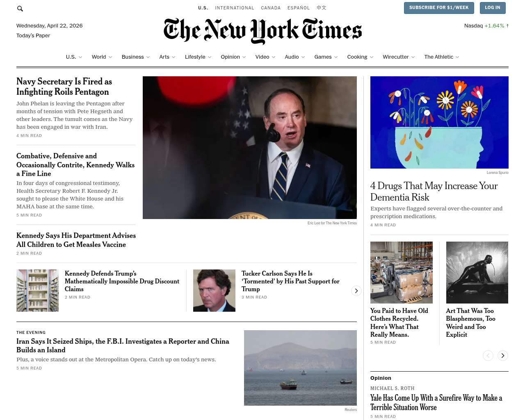
Task: Click the previous arrow under the recycled clothes story
Action: coord(488,356)
